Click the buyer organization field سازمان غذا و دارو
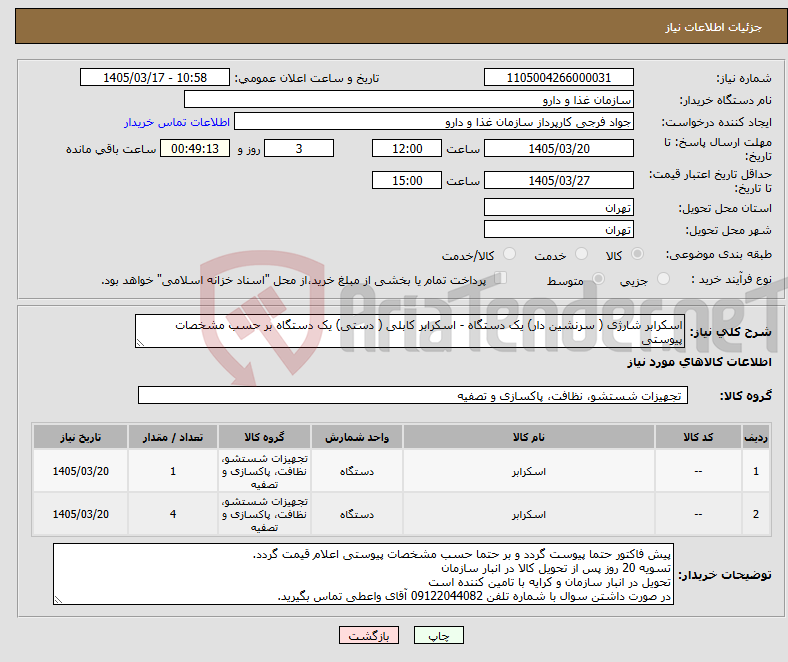This screenshot has height=662, width=788. click(x=409, y=100)
